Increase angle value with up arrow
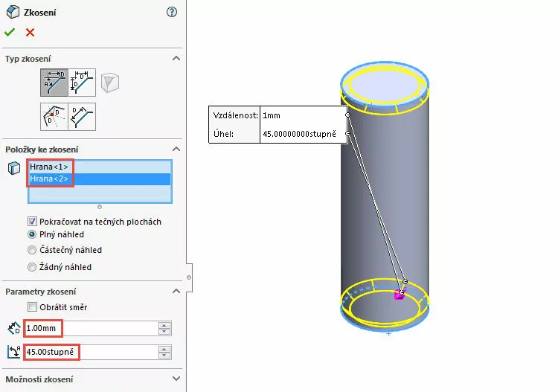 164,349
